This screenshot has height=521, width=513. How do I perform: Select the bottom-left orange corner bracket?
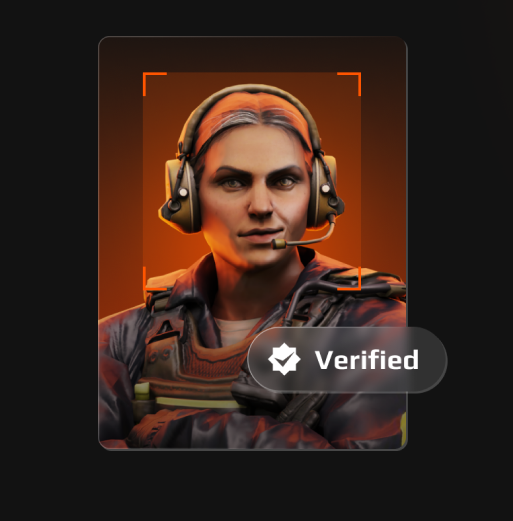155,278
